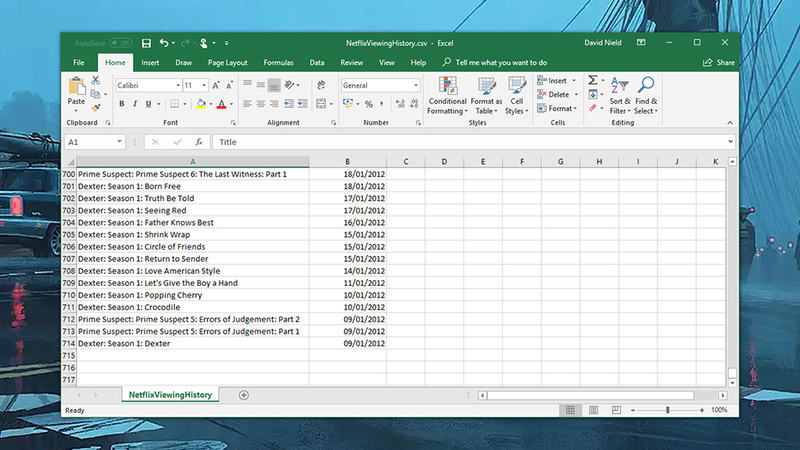Click the Wrap Text icon
This screenshot has height=450, width=800.
tap(321, 85)
